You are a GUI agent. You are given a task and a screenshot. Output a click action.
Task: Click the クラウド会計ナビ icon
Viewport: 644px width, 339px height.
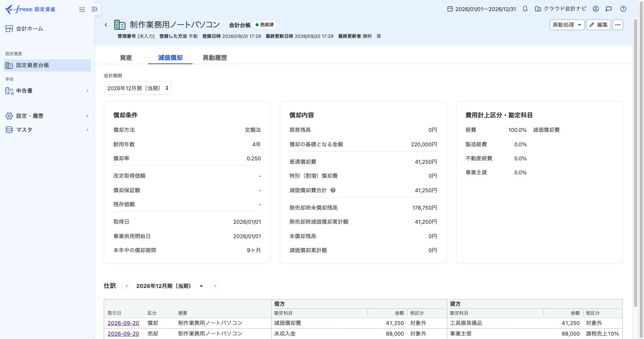[538, 9]
